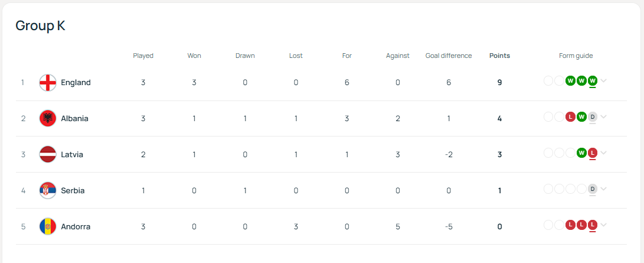Viewport: 644px width, 263px height.
Task: Select Serbia's grey draw badge
Action: pyautogui.click(x=592, y=189)
